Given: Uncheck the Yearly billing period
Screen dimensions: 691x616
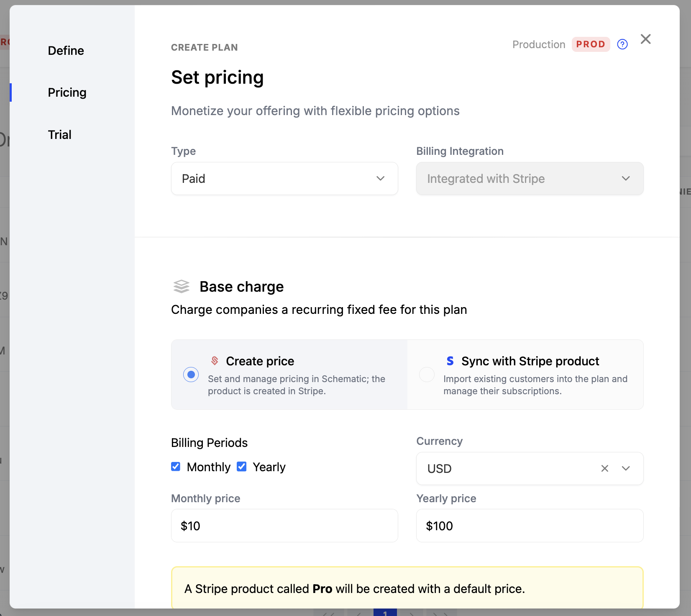Looking at the screenshot, I should (x=242, y=467).
